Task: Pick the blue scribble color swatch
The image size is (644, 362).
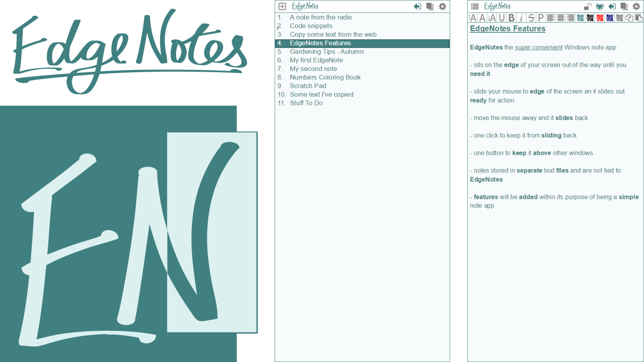Action: click(610, 18)
